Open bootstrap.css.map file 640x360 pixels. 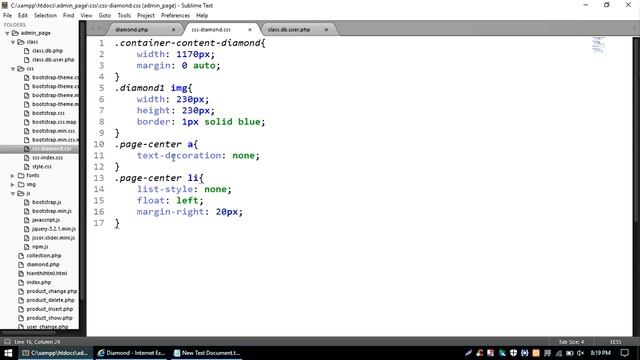pyautogui.click(x=54, y=122)
